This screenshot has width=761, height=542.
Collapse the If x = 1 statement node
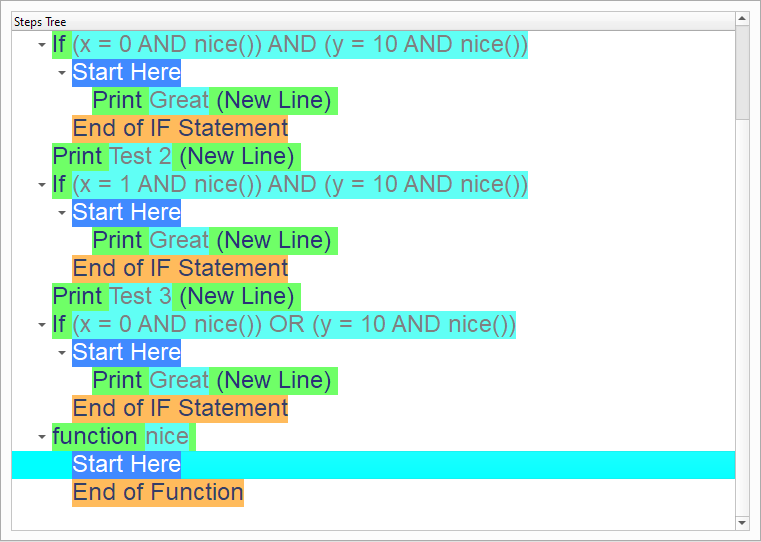41,185
